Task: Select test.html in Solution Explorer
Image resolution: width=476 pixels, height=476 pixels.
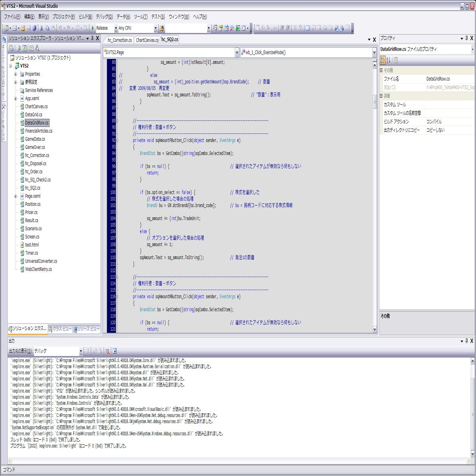Action: [32, 245]
